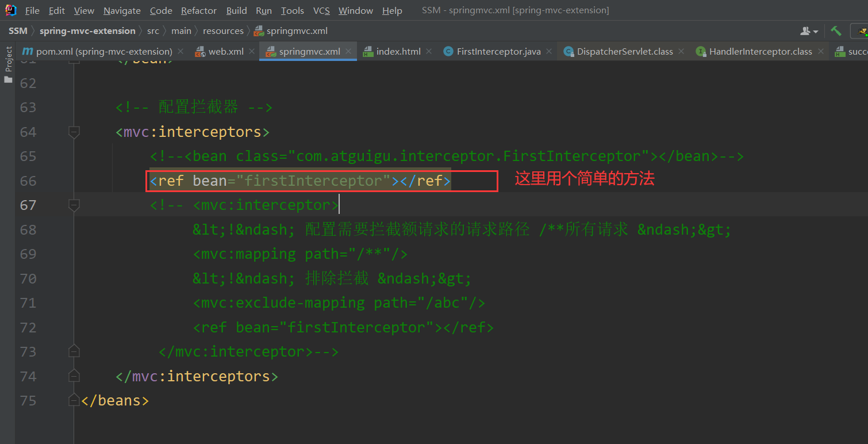Open the Navigate menu
Image resolution: width=868 pixels, height=444 pixels.
(x=122, y=10)
